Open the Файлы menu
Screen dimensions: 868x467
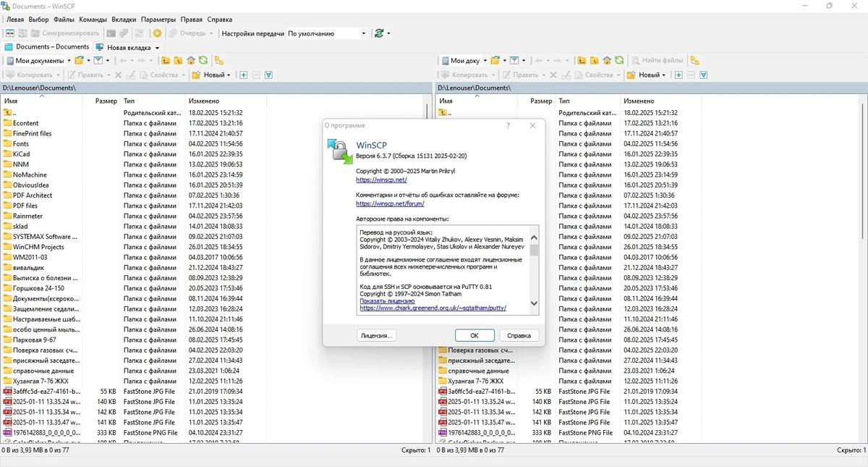(x=64, y=20)
